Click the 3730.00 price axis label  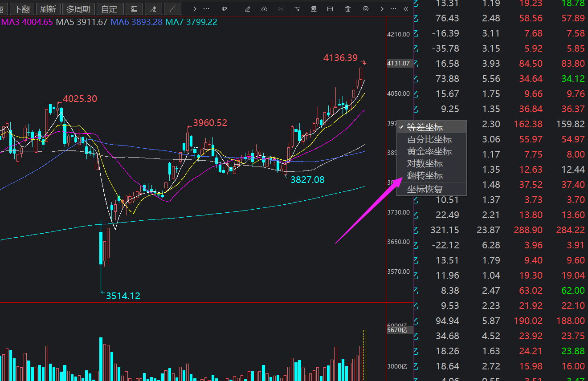399,212
